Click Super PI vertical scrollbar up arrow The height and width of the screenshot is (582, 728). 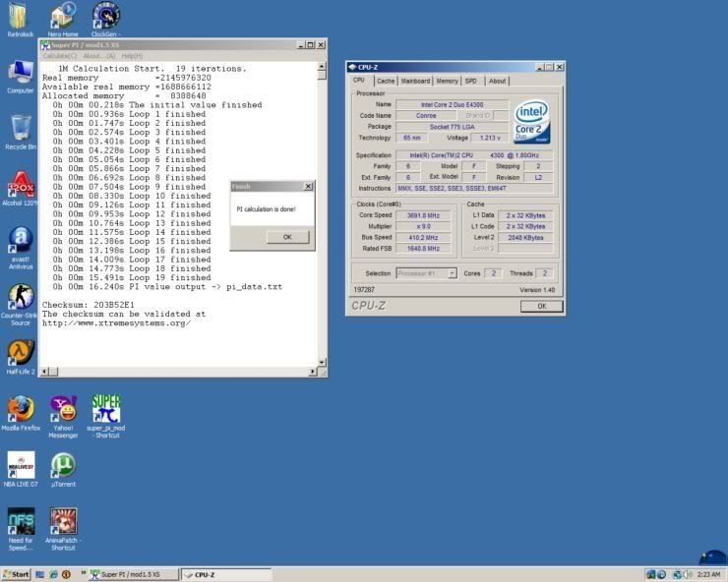pos(322,67)
